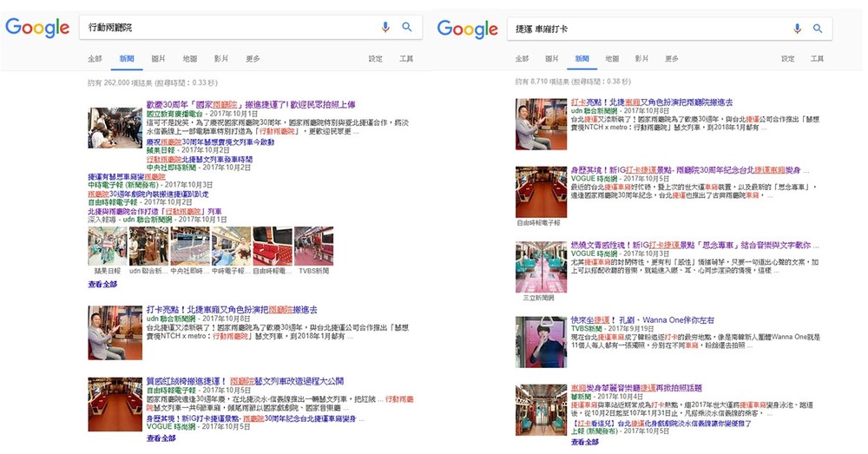
Task: Expand 更多 menu in left window
Action: point(253,59)
